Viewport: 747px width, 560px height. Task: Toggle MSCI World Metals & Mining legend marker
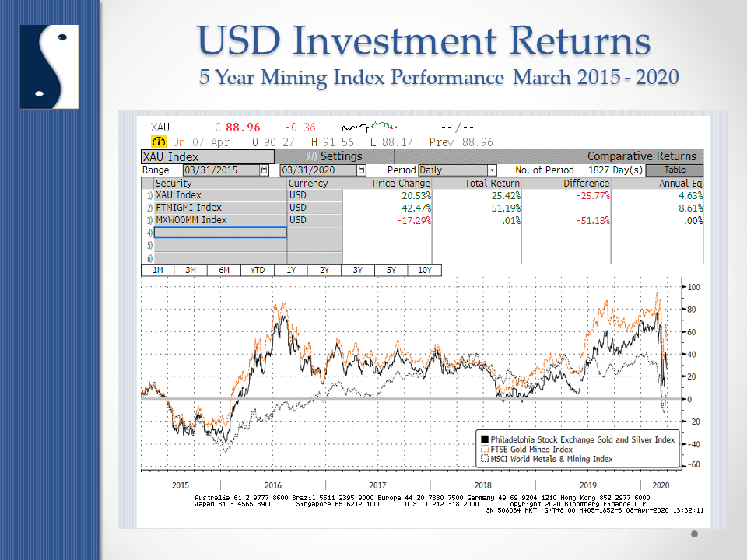tap(484, 459)
